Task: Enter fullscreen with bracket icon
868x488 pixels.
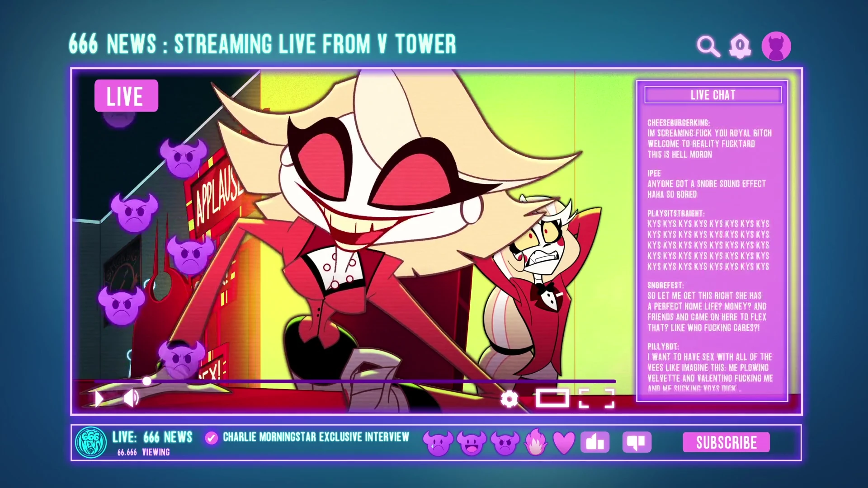Action: coord(596,399)
